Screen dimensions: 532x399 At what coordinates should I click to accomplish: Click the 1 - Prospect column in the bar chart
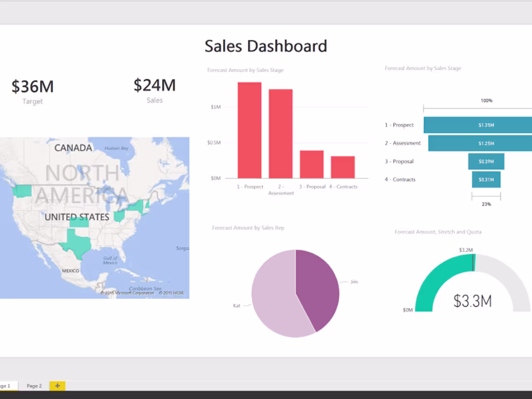(250, 130)
